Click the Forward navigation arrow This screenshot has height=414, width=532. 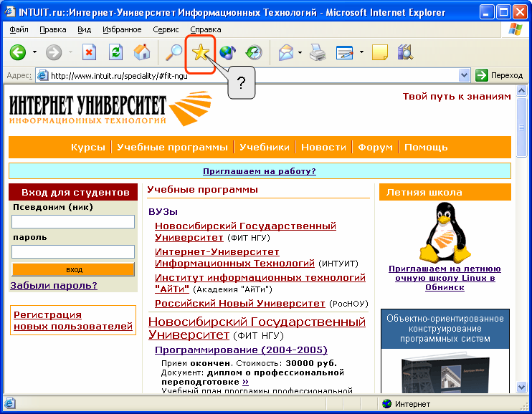coord(54,52)
